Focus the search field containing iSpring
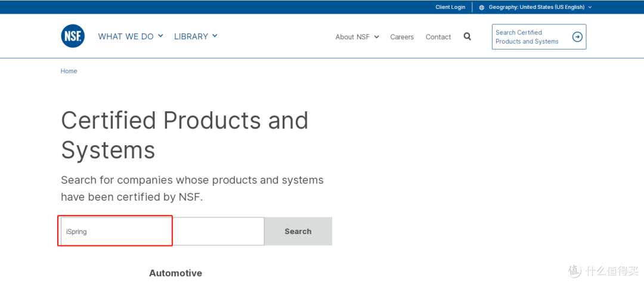 pos(162,232)
